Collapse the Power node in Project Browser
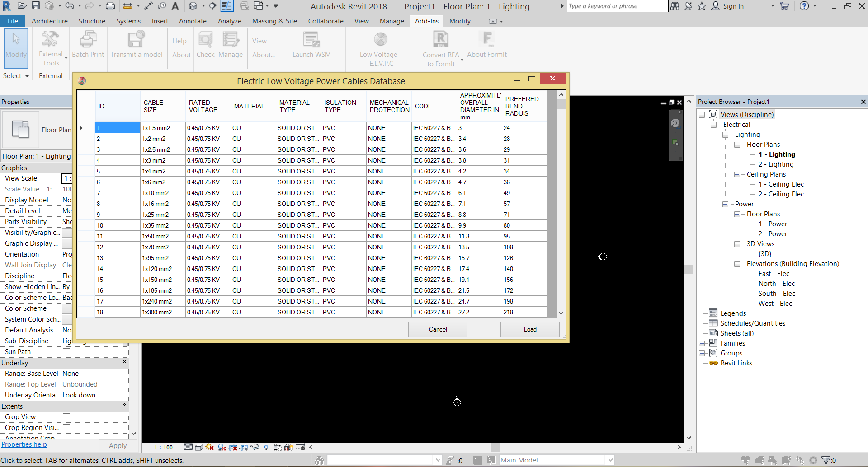Image resolution: width=868 pixels, height=467 pixels. (726, 204)
